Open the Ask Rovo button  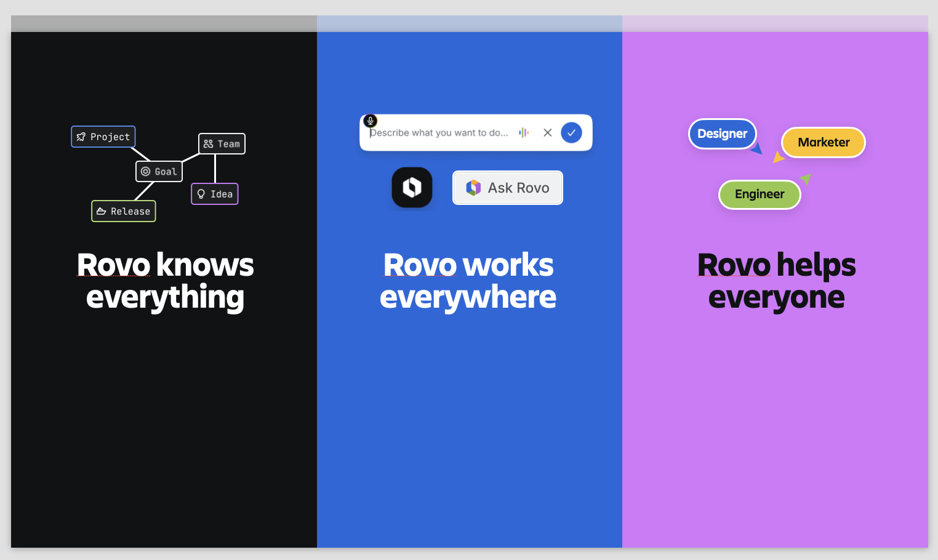(x=507, y=188)
